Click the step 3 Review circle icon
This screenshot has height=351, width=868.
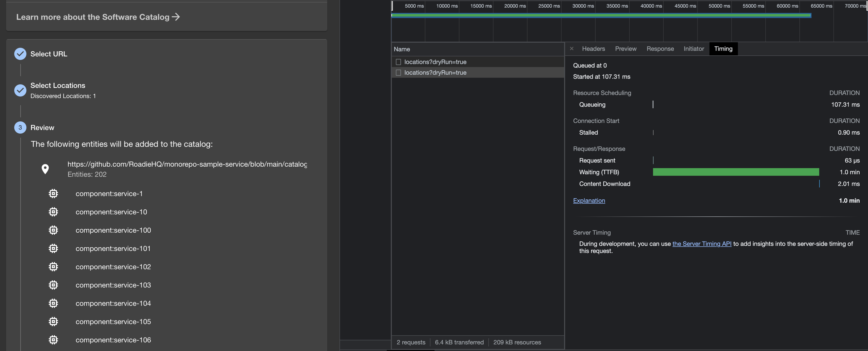pyautogui.click(x=20, y=128)
